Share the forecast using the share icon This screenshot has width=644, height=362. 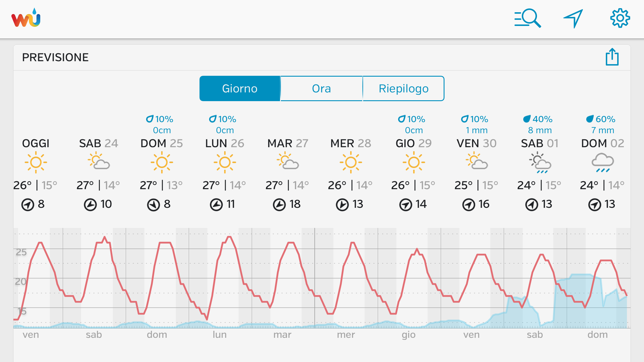tap(612, 57)
